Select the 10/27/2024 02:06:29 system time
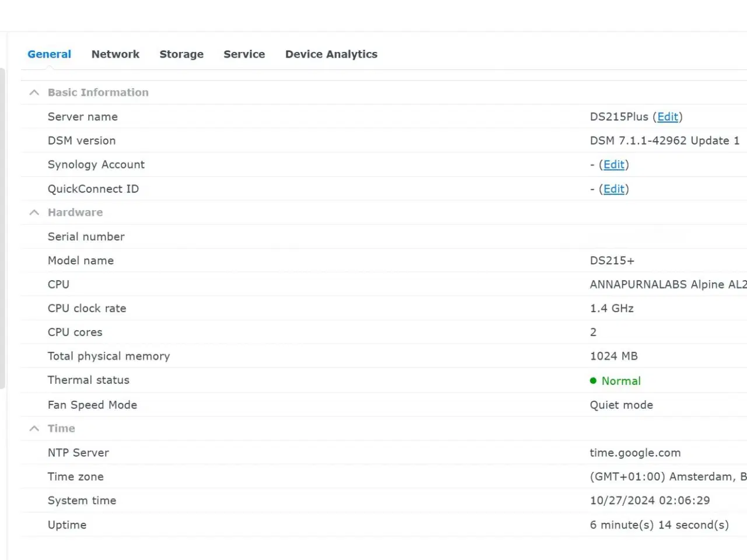The image size is (747, 560). click(650, 501)
